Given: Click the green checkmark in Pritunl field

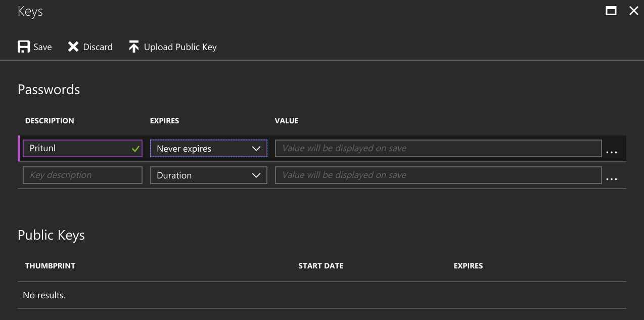Looking at the screenshot, I should pos(135,149).
